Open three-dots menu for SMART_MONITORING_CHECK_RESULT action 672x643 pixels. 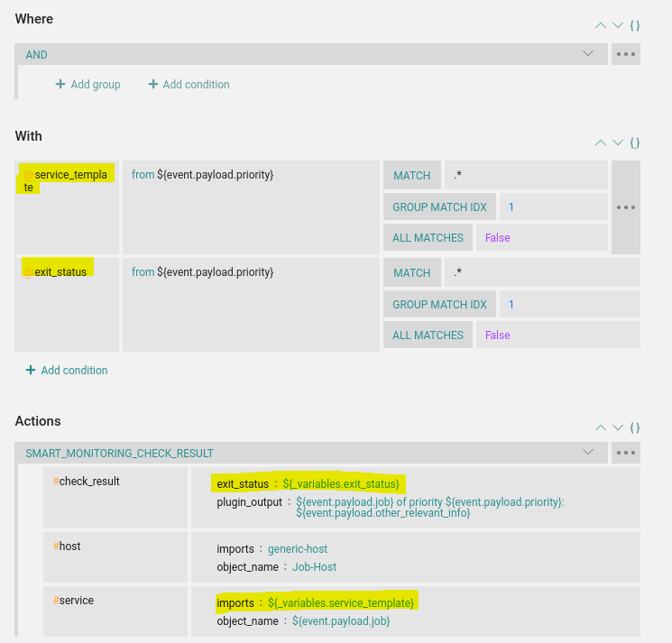626,453
